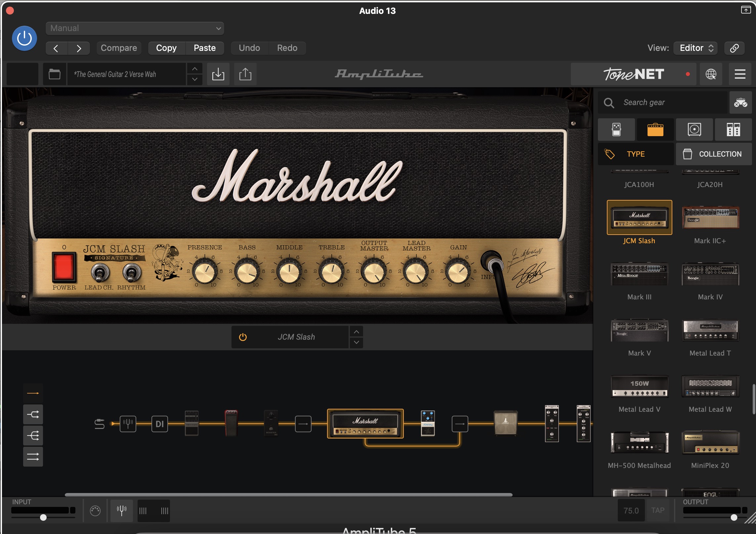Select the single serial signal chain layout
The width and height of the screenshot is (756, 534).
pos(33,393)
